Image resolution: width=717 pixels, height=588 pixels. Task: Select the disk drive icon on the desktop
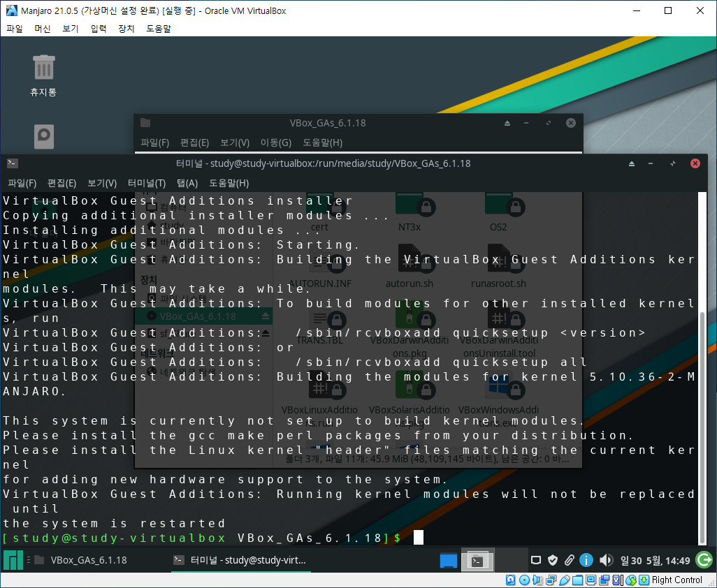point(44,137)
